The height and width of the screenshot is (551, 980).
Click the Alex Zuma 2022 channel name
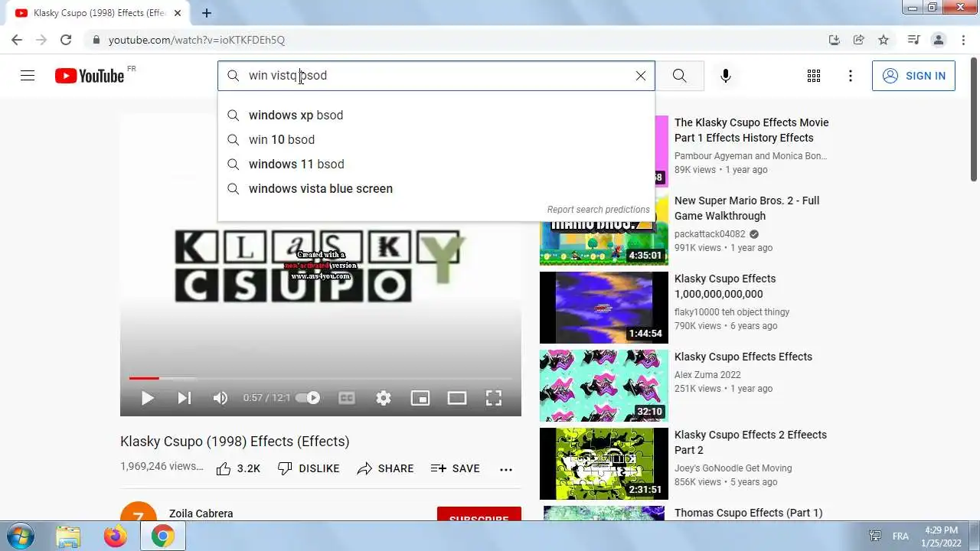(707, 375)
